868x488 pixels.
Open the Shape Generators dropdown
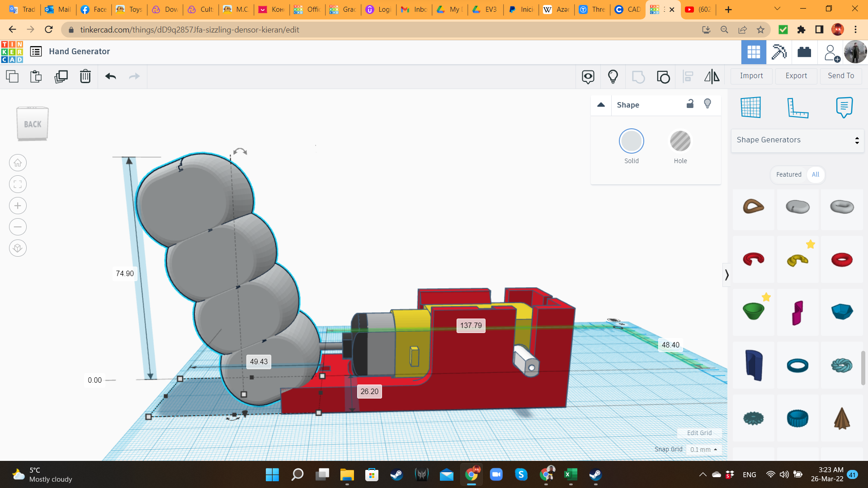pos(797,140)
